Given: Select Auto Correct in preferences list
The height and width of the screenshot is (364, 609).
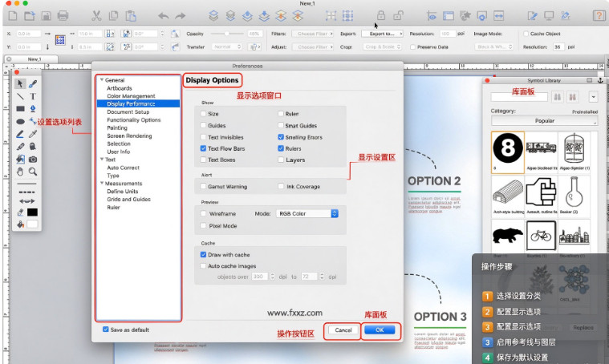Looking at the screenshot, I should pos(123,168).
